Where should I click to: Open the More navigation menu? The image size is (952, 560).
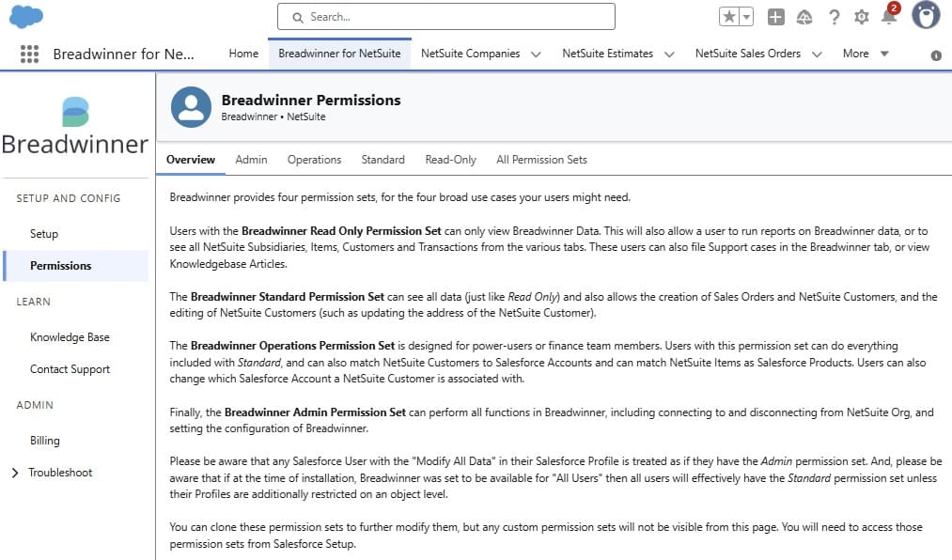click(866, 54)
